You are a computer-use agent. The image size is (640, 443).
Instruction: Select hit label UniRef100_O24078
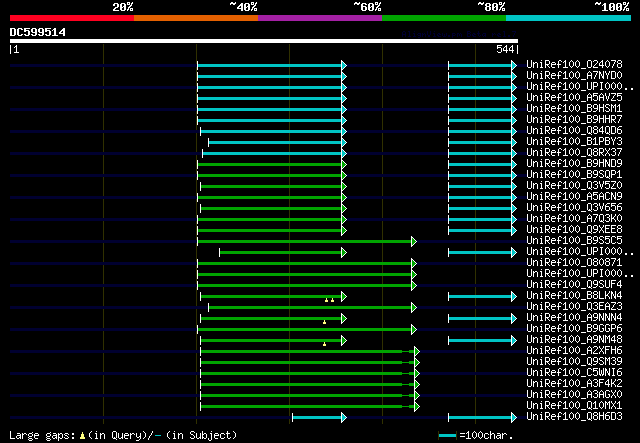pos(574,64)
